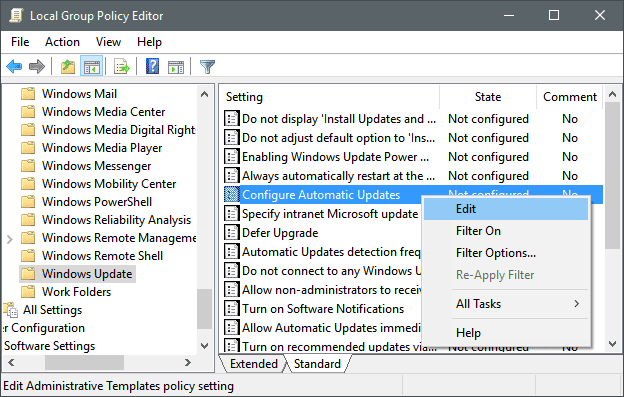Choose Filter On from the context menu
The height and width of the screenshot is (397, 624).
tap(506, 231)
